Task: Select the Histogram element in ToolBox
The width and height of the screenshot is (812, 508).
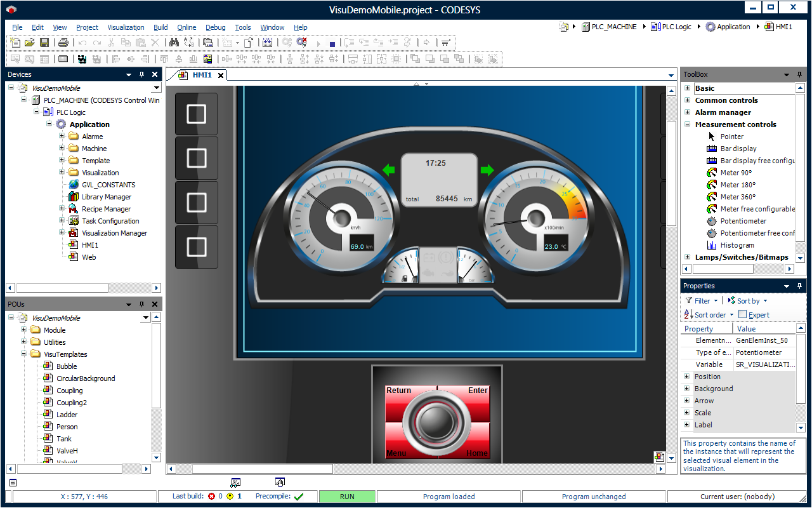Action: (737, 245)
